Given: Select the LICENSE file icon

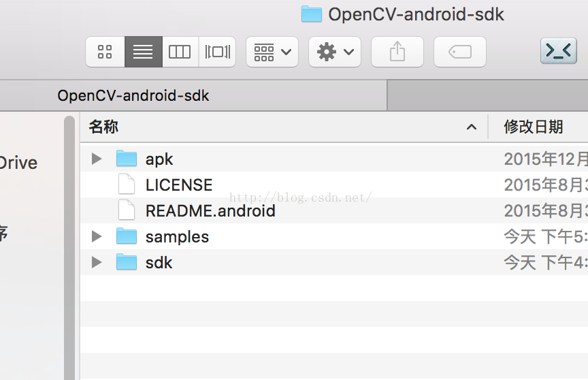Looking at the screenshot, I should tap(127, 184).
